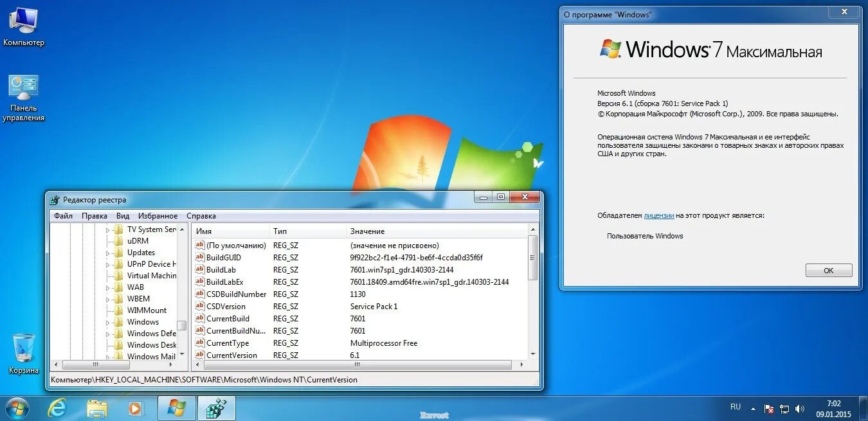Image resolution: width=868 pixels, height=421 pixels.
Task: Click the Show desktop strip on the taskbar
Action: 863,408
